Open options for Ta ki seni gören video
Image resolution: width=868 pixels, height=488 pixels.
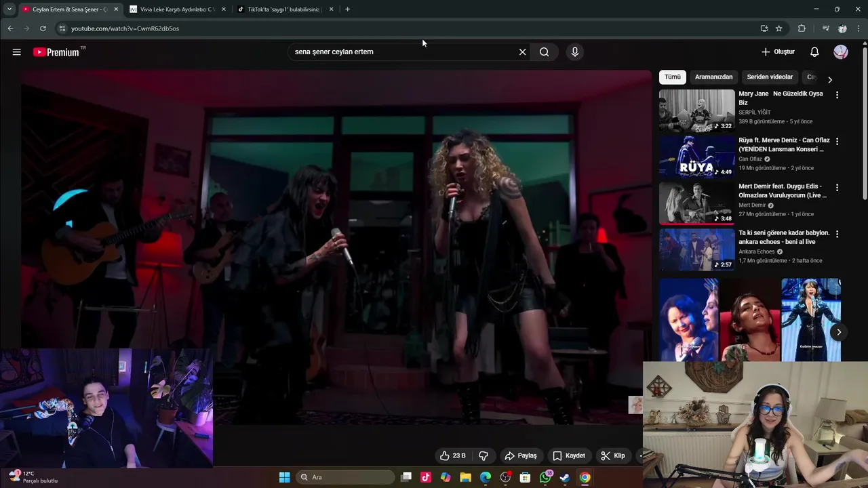coord(837,234)
